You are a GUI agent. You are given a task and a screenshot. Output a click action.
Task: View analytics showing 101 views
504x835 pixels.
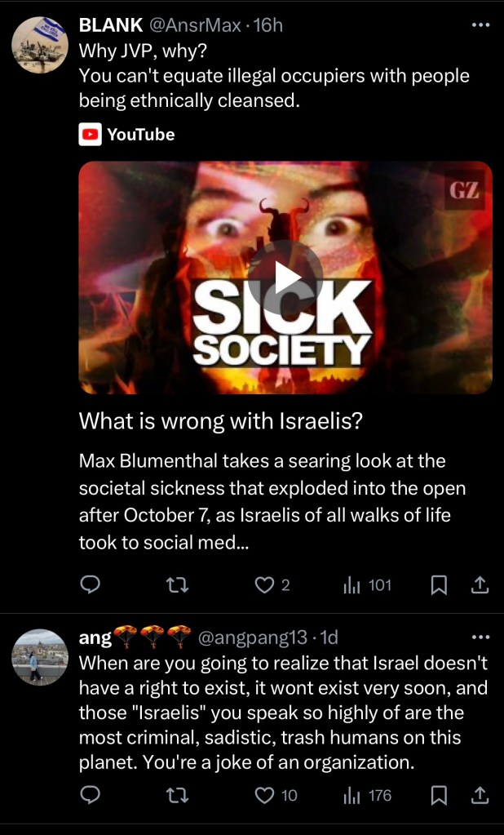(x=367, y=585)
